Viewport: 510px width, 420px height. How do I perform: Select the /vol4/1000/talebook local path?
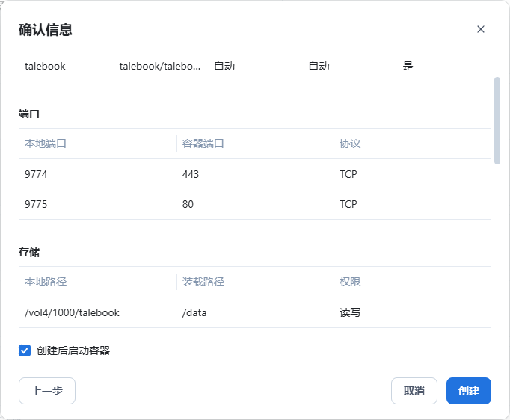coord(72,312)
